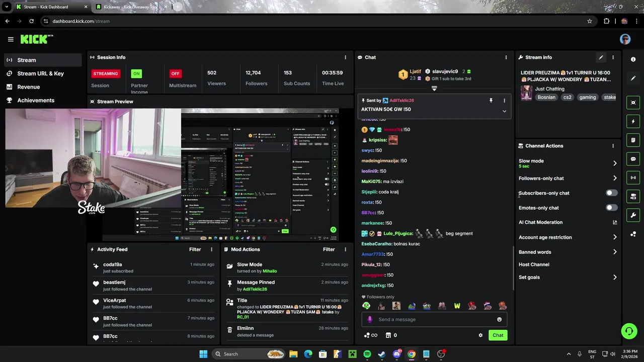Send message with green Chat button

[x=498, y=335]
